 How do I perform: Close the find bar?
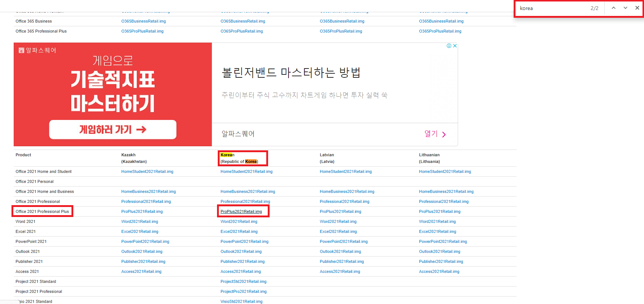(x=637, y=8)
